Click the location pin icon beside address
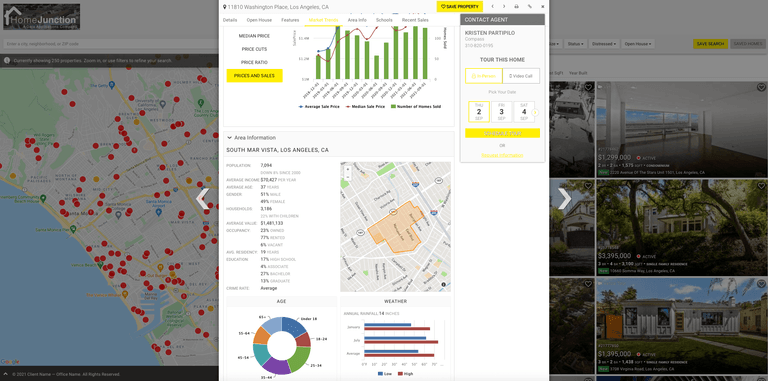Image resolution: width=768 pixels, height=381 pixels. 224,7
